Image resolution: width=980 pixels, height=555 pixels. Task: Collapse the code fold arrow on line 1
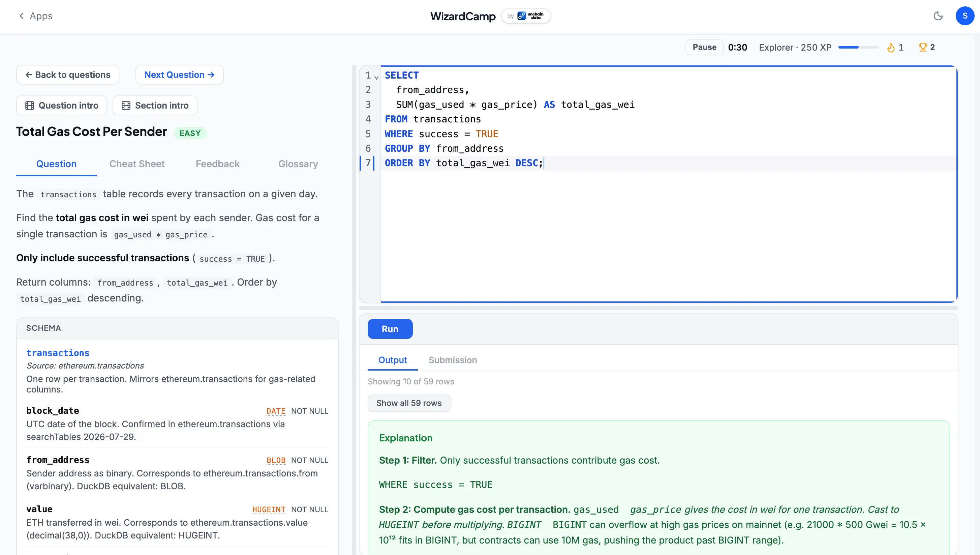pos(376,77)
